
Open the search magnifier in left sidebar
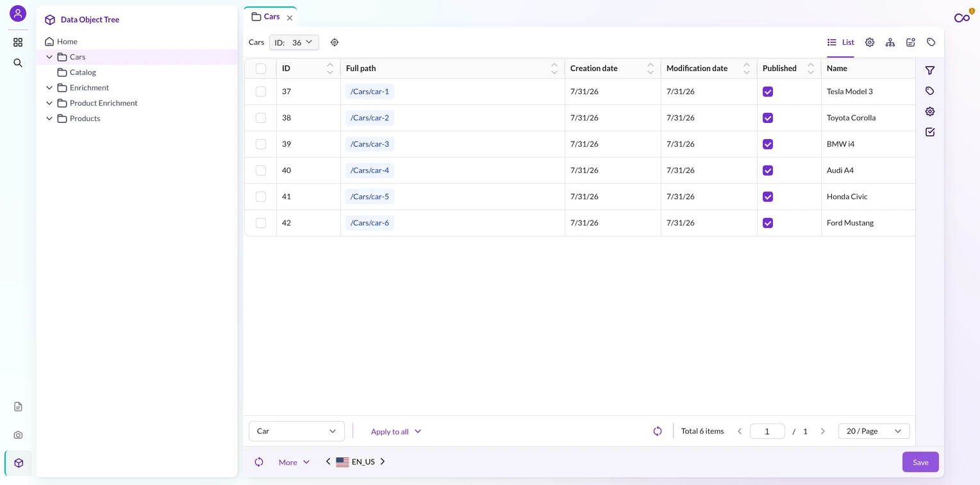point(18,63)
